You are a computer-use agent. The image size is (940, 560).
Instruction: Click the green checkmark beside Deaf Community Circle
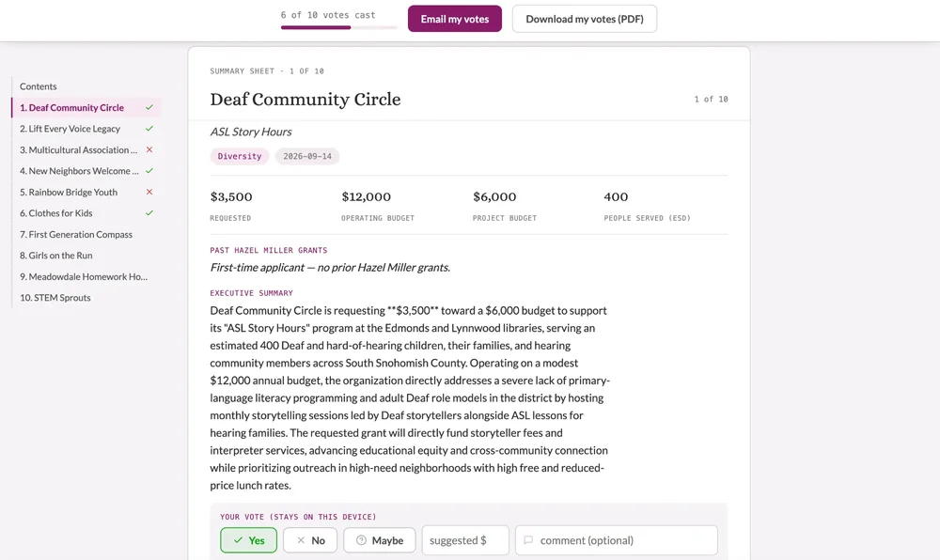click(149, 107)
